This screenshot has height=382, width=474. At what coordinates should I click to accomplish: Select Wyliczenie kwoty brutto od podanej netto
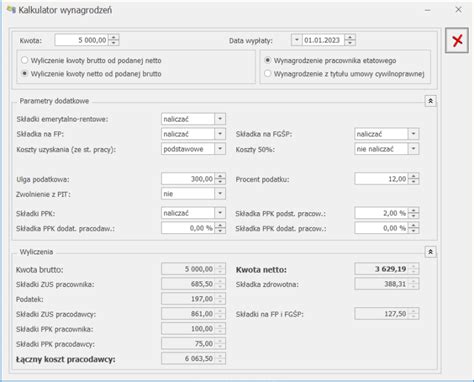coord(92,60)
